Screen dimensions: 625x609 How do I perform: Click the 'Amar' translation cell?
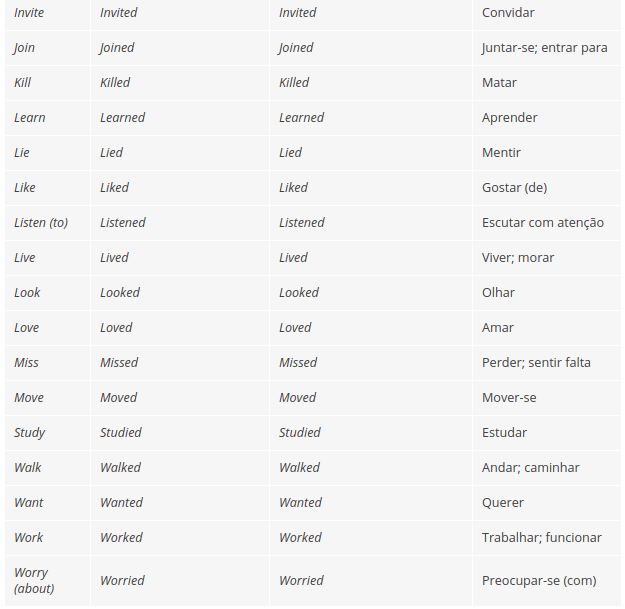497,328
